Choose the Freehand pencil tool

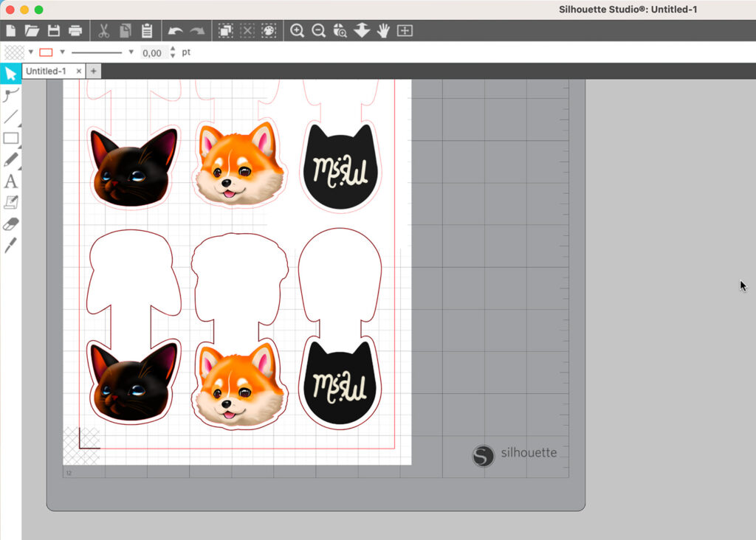click(x=10, y=159)
